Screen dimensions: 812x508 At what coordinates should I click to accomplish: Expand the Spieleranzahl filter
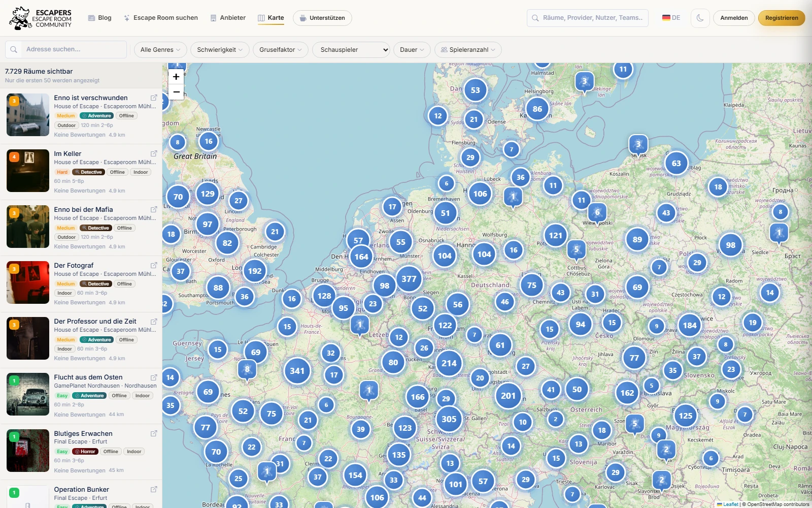click(468, 50)
